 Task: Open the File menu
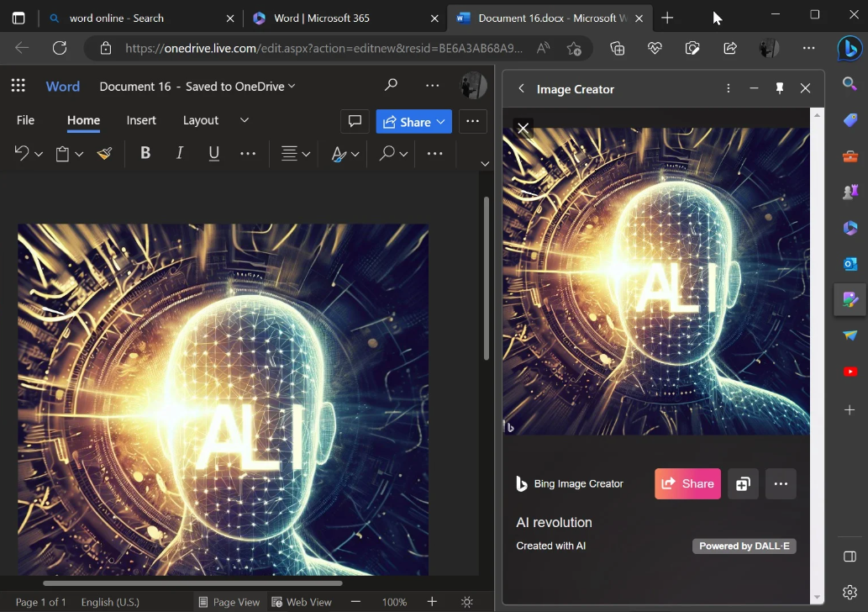(x=26, y=120)
